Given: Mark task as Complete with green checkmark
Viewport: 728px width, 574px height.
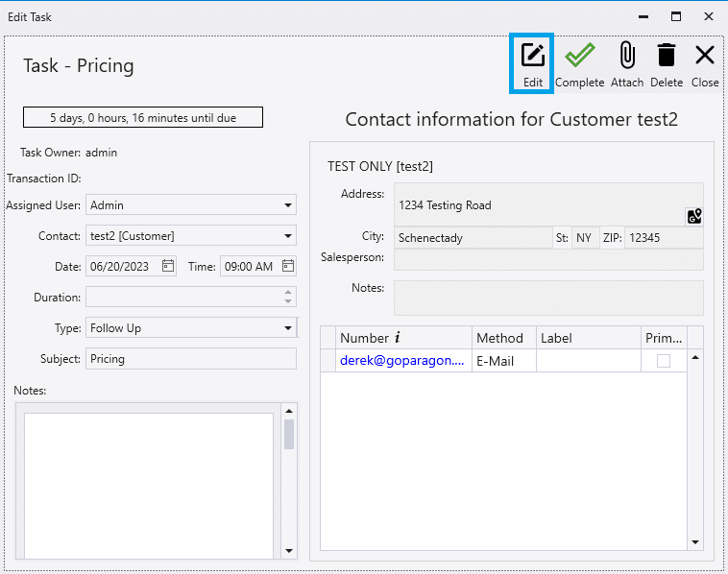Looking at the screenshot, I should click(579, 56).
